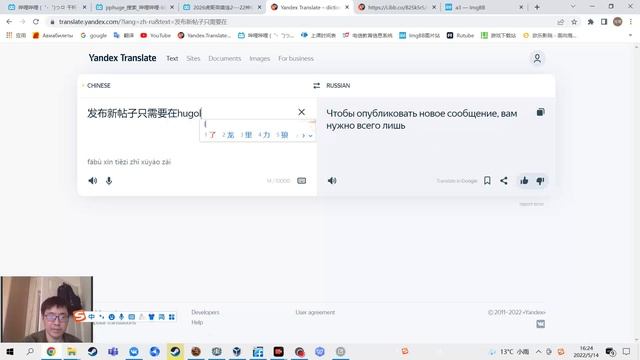Give thumbs up to the translation
Viewport: 640px width, 360px height.
[x=524, y=180]
